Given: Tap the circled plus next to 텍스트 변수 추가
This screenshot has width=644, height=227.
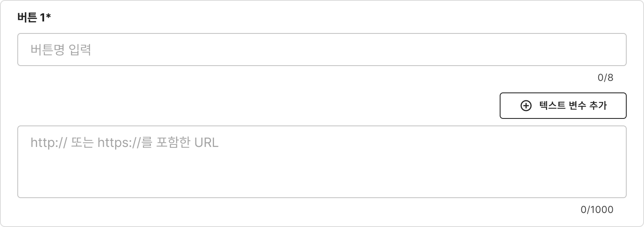Looking at the screenshot, I should [526, 106].
